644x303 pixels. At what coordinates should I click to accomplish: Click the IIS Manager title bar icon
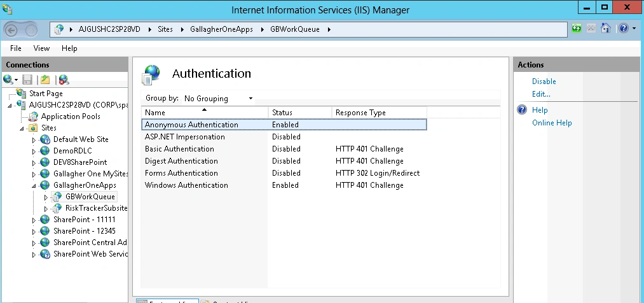coord(7,8)
